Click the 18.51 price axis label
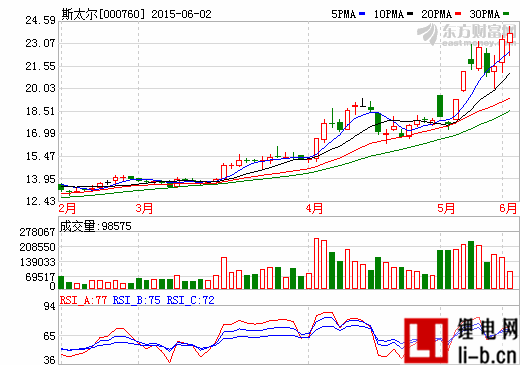The width and height of the screenshot is (520, 365). [x=41, y=111]
